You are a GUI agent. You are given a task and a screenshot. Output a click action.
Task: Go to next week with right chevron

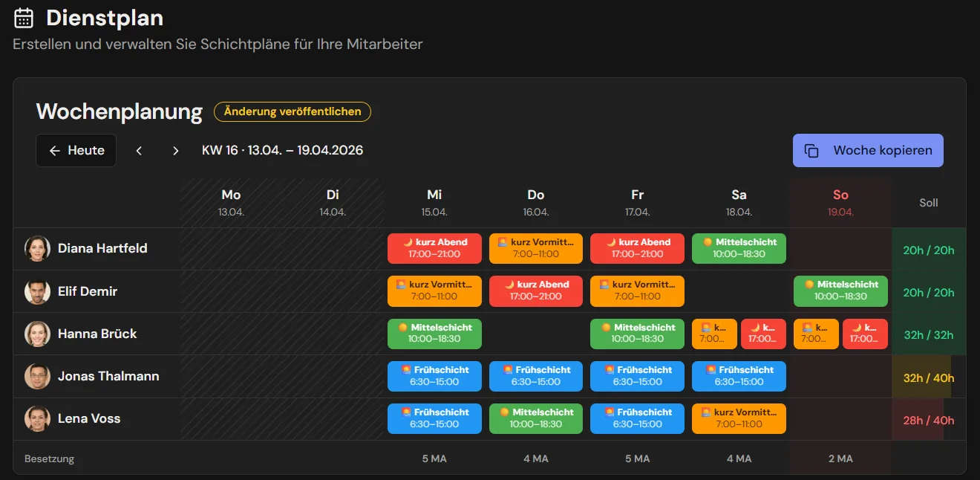[x=176, y=151]
